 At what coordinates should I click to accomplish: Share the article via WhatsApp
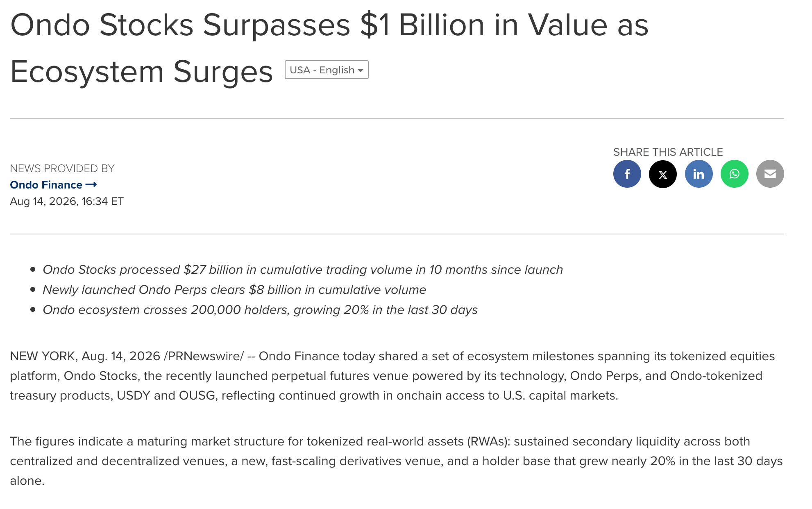(734, 174)
